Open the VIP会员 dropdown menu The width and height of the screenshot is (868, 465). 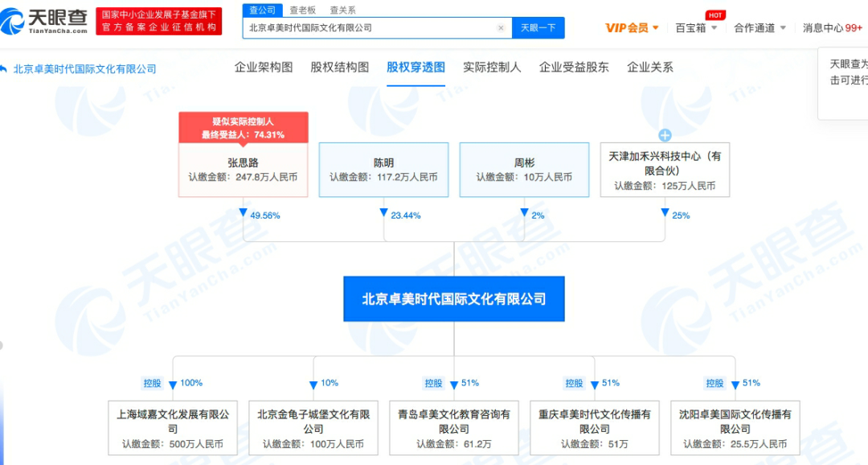(x=632, y=28)
